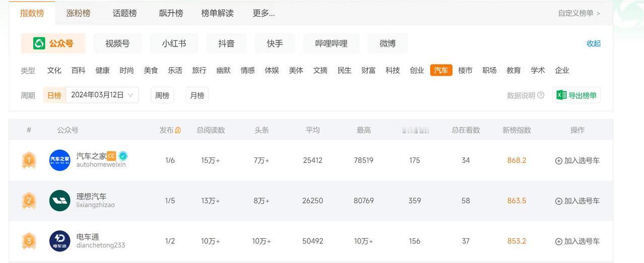Click the WeChat logo icon on 公众号
The height and width of the screenshot is (263, 644).
tap(39, 43)
